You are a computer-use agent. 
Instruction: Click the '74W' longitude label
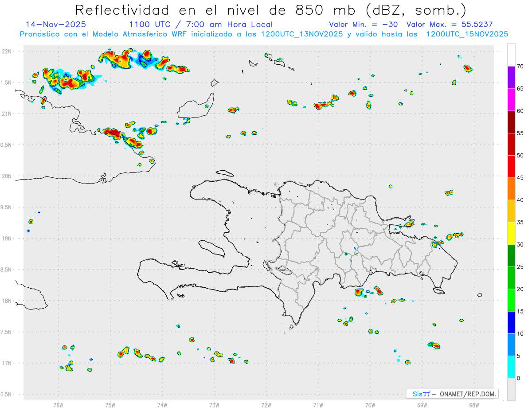click(x=162, y=405)
